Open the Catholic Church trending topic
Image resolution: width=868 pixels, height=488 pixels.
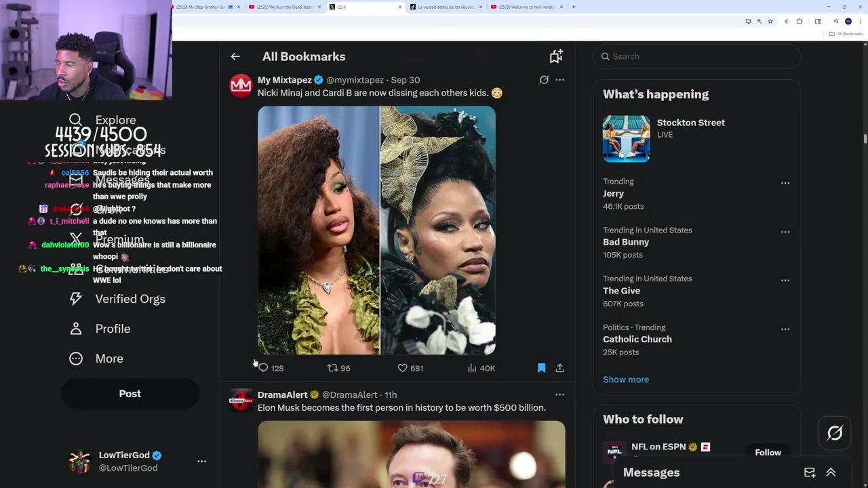click(637, 340)
